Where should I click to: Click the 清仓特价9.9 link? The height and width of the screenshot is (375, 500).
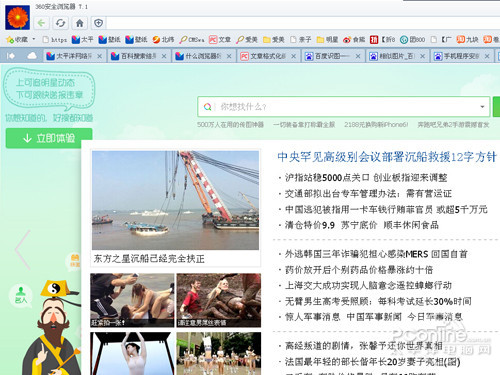[x=310, y=225]
